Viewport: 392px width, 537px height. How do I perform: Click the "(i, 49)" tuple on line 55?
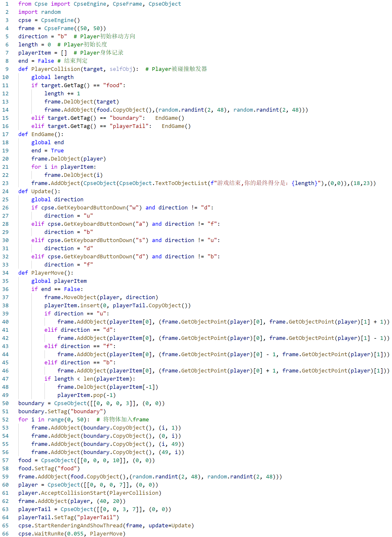(170, 444)
